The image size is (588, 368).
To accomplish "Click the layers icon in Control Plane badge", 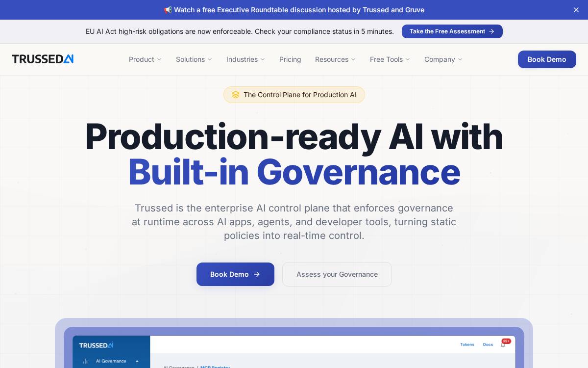I will point(236,95).
